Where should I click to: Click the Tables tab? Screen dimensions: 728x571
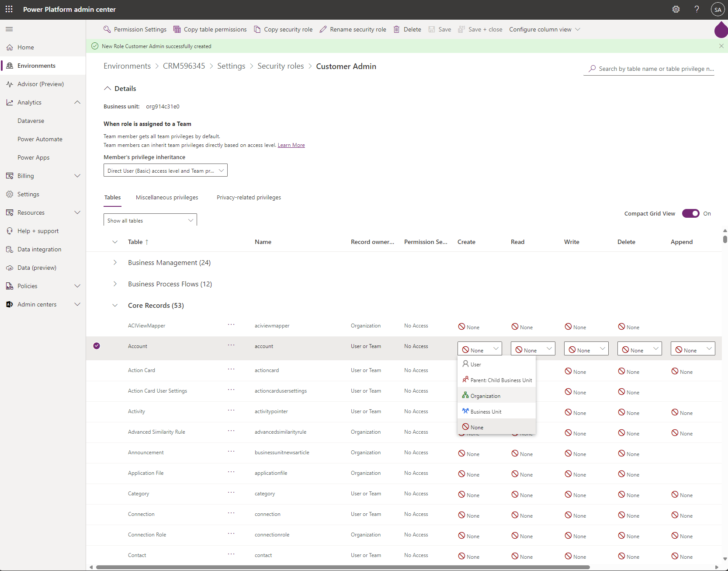click(112, 198)
